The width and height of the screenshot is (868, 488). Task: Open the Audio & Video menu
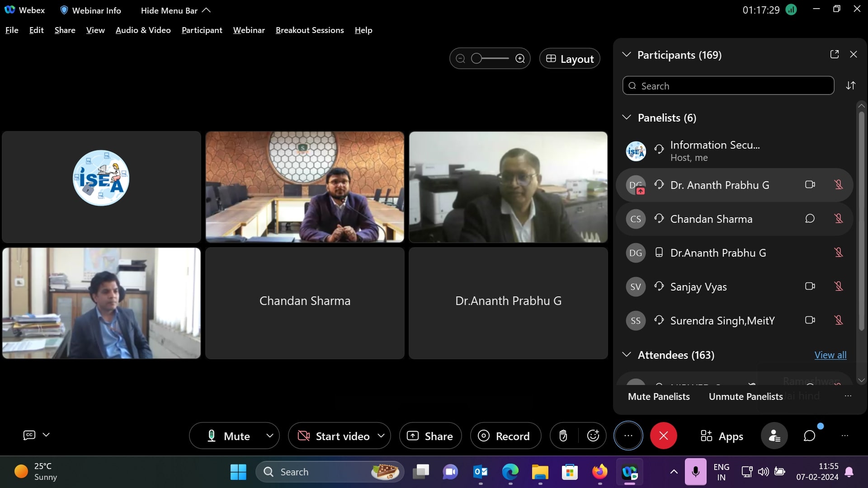pos(143,30)
